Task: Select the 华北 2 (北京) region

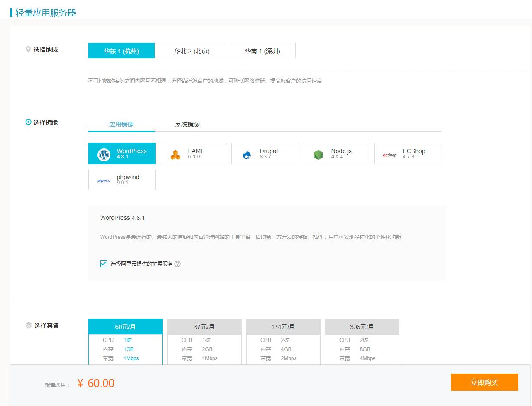Action: 192,51
